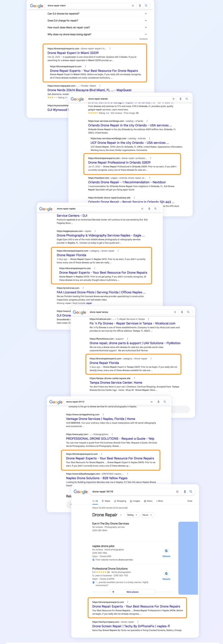223x644 pixels.
Task: Clear the 'drone repair orlando' search query
Action: 173,99
